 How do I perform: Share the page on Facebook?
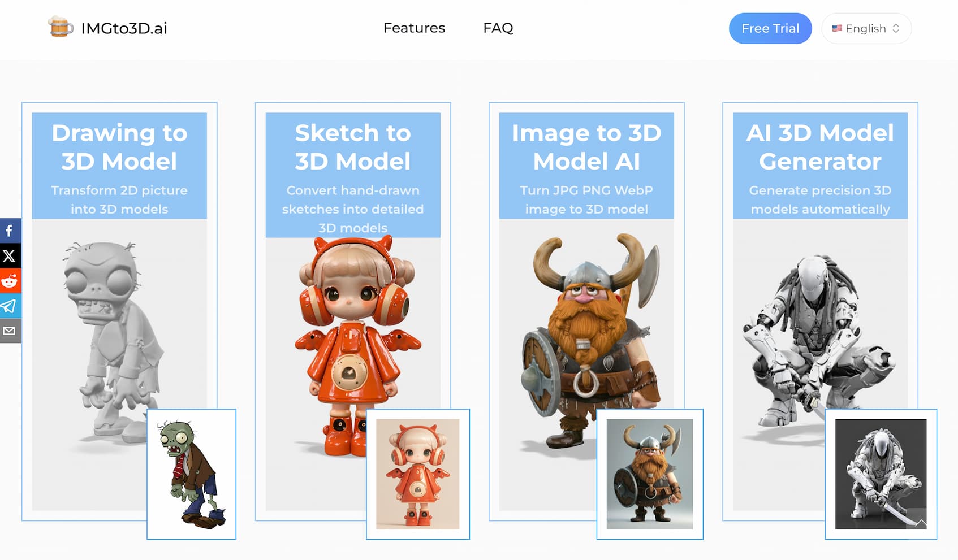tap(10, 231)
